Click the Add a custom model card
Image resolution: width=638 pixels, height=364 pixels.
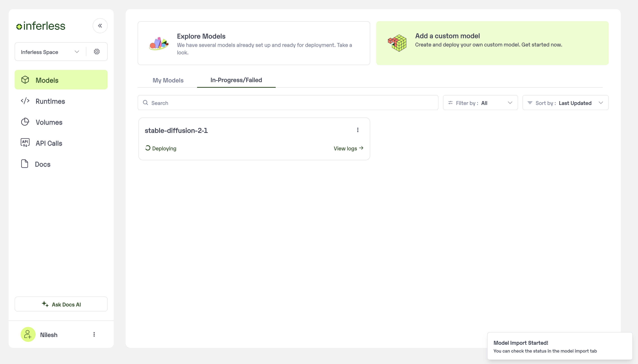(x=492, y=43)
